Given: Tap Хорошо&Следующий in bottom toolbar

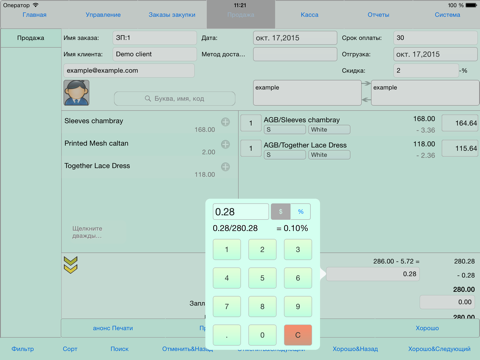Looking at the screenshot, I should point(439,349).
